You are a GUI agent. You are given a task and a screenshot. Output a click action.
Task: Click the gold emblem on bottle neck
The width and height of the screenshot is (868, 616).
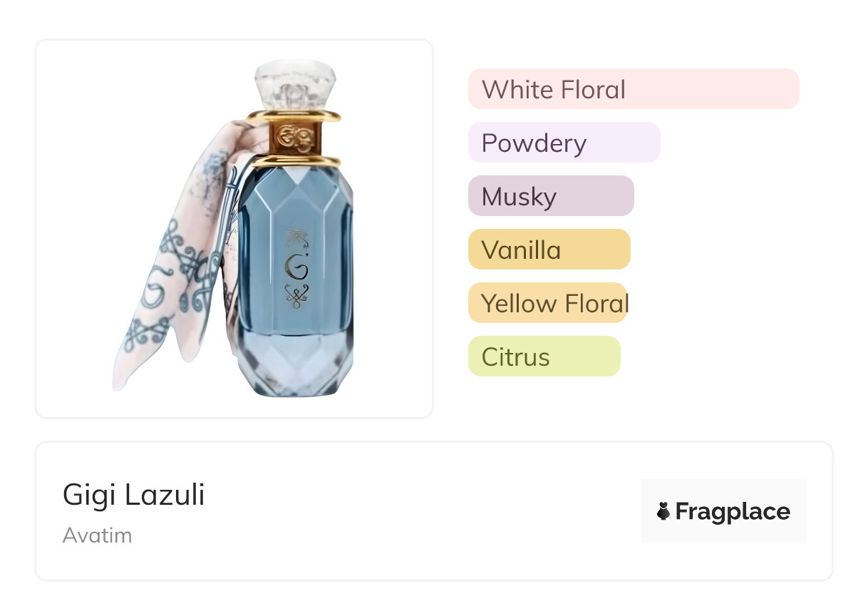tap(294, 135)
